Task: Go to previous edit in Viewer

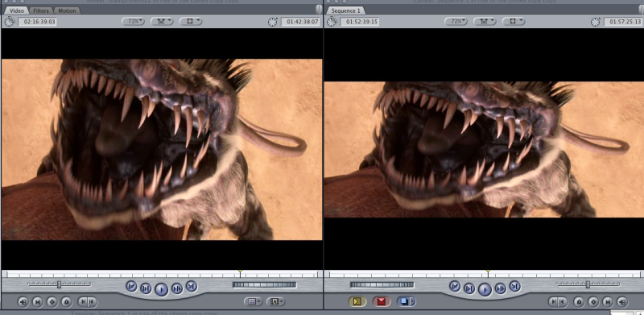Action: point(131,286)
